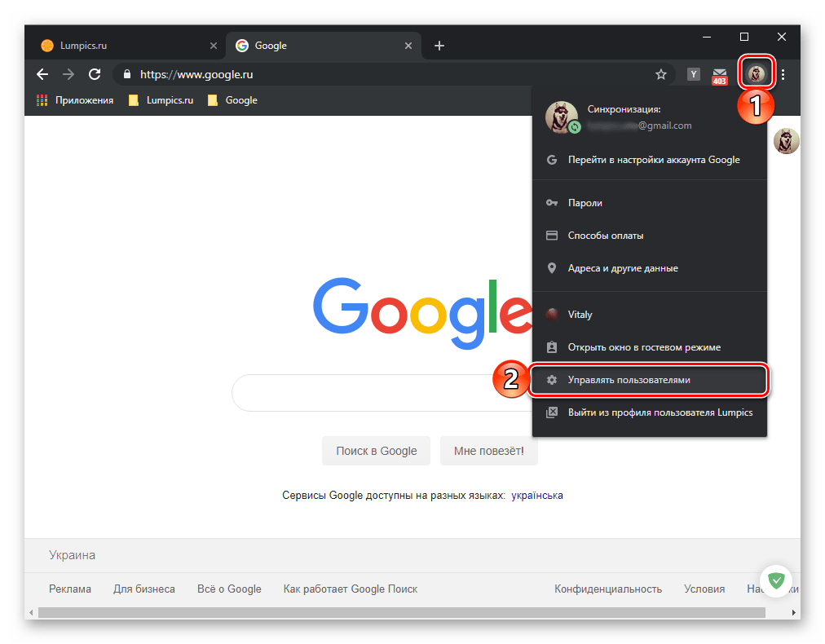Screen dimensions: 825x644
Task: Bookmark this page with star icon
Action: click(661, 74)
